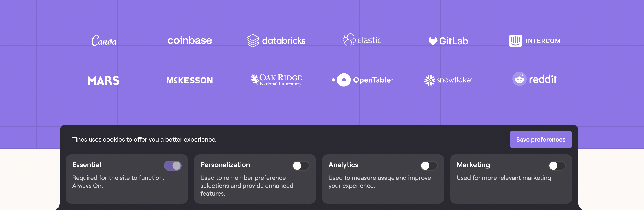Image resolution: width=644 pixels, height=210 pixels.
Task: Click the Marketing card description text
Action: point(504,178)
